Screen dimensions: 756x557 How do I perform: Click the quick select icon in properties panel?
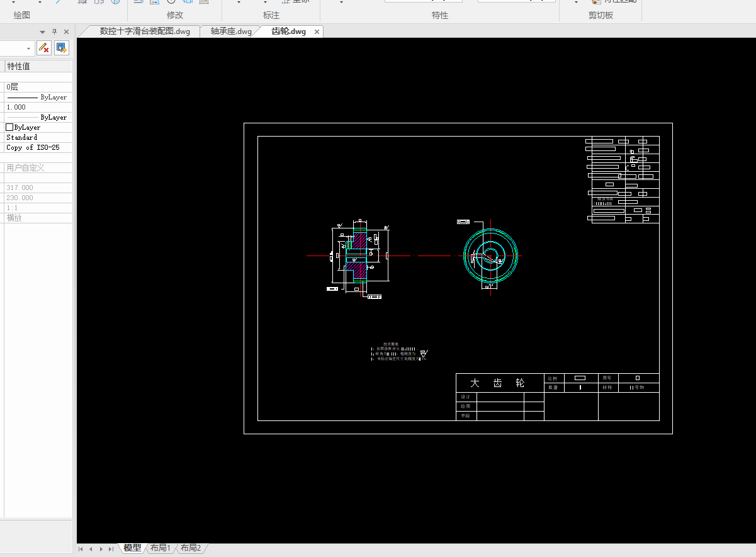tap(61, 48)
